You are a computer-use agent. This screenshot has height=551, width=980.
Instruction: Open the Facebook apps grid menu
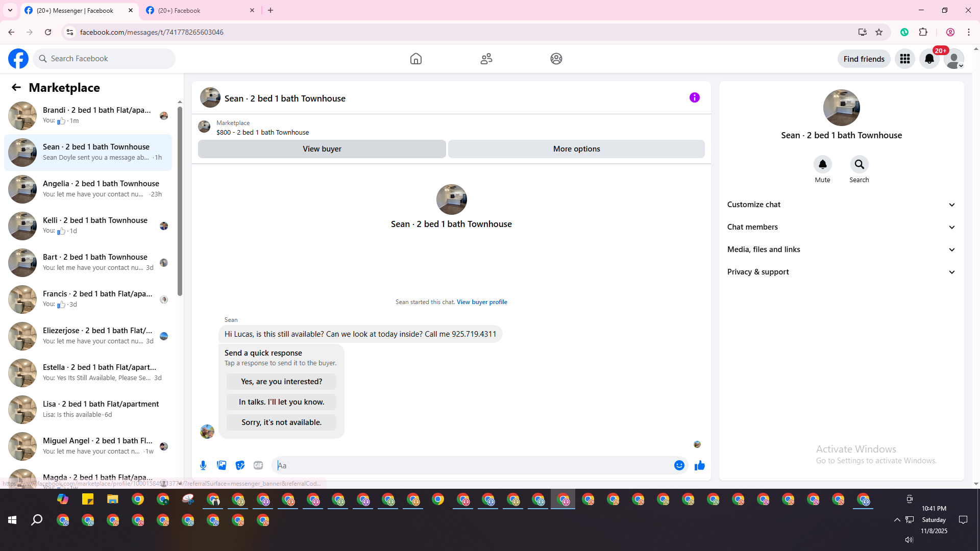pyautogui.click(x=904, y=59)
